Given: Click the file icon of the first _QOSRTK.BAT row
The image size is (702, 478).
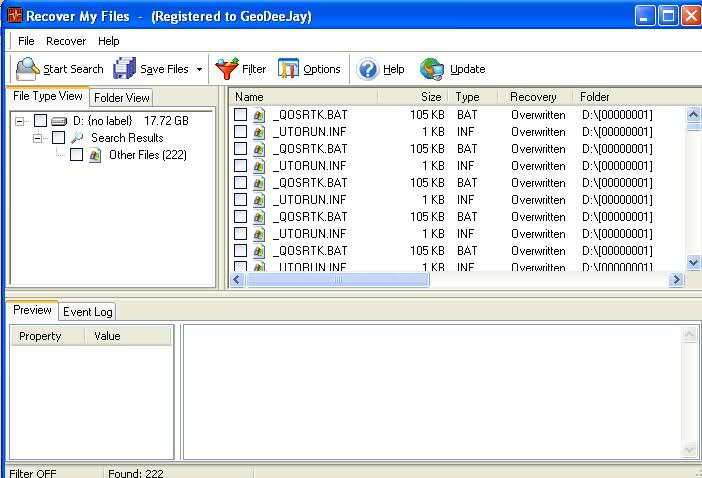Looking at the screenshot, I should pos(259,115).
